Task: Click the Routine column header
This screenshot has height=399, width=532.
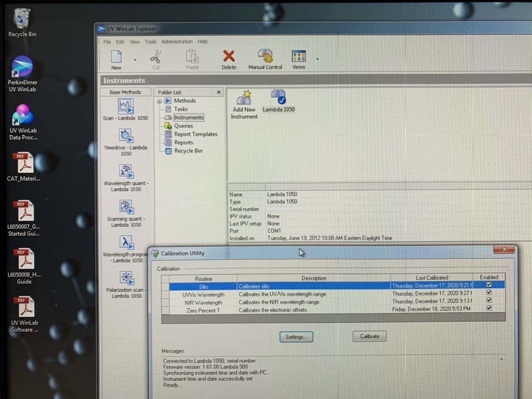Action: [203, 278]
